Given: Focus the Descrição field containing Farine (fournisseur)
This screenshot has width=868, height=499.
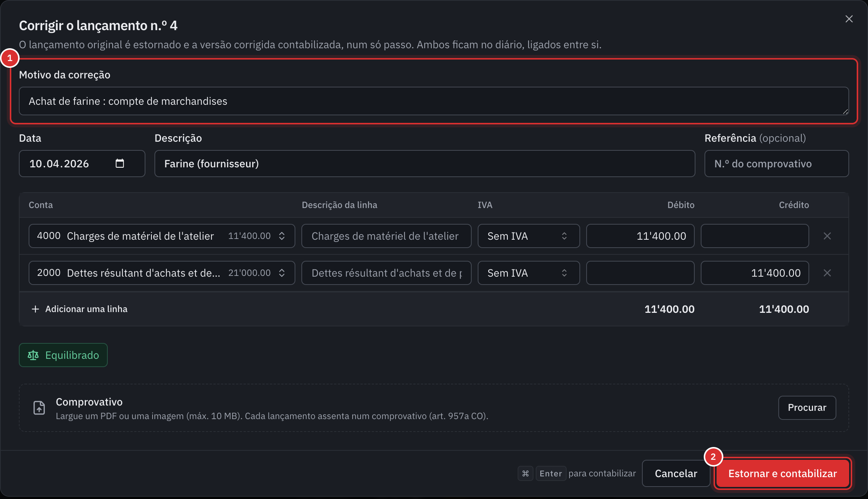Looking at the screenshot, I should point(425,164).
